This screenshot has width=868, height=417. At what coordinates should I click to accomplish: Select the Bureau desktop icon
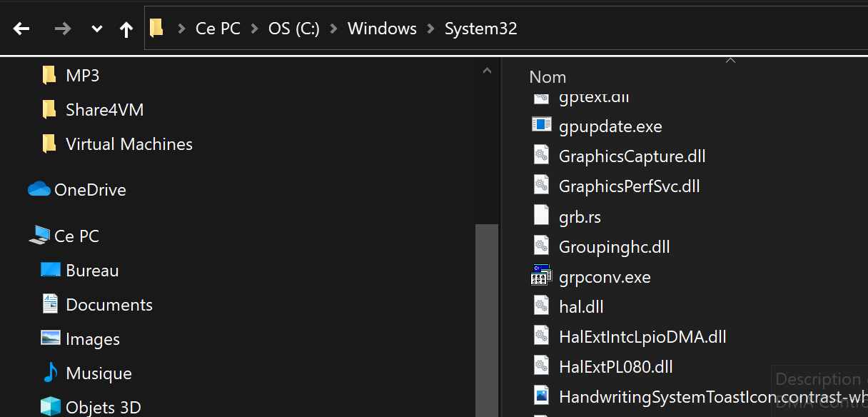coord(51,270)
